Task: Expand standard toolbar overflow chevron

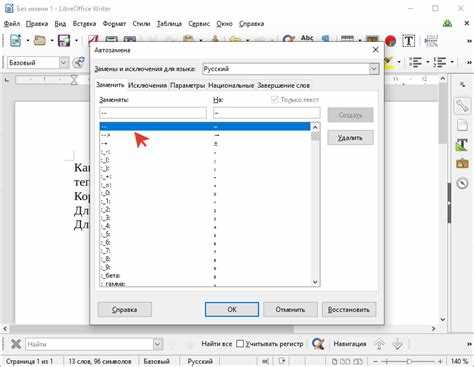Action: 469,41
